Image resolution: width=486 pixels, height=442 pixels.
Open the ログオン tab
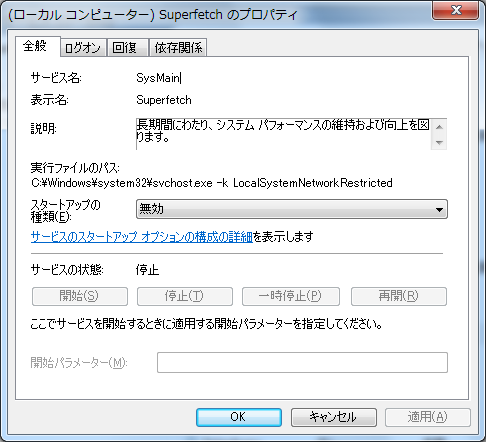tap(83, 48)
